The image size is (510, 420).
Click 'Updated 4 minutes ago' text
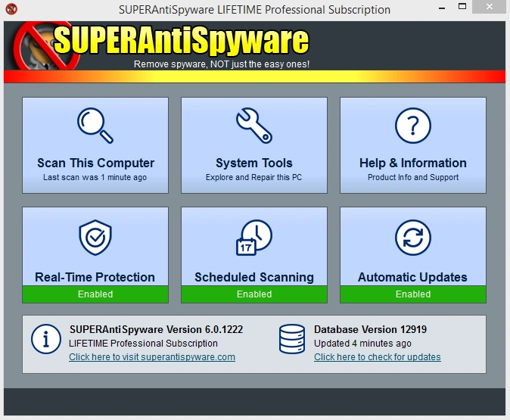(x=362, y=344)
